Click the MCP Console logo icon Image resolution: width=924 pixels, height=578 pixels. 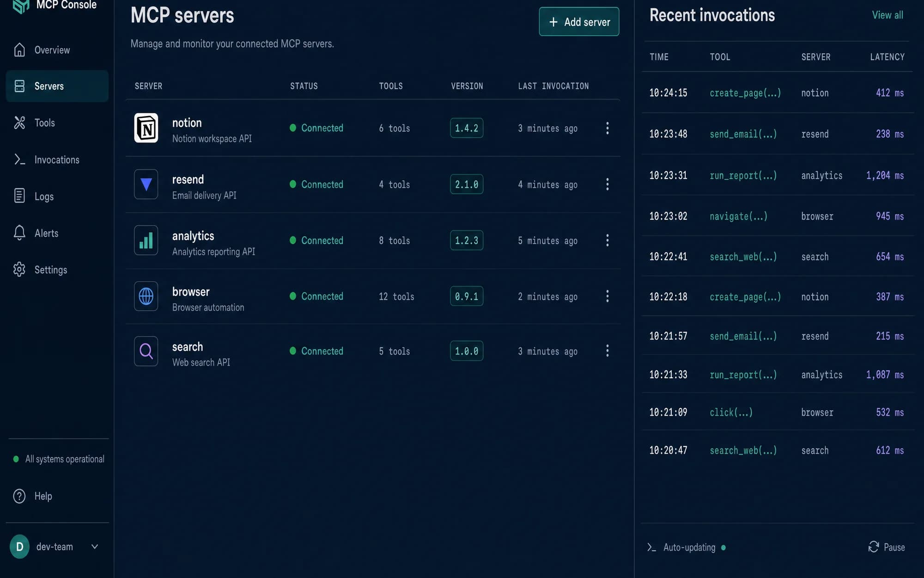[x=21, y=6]
